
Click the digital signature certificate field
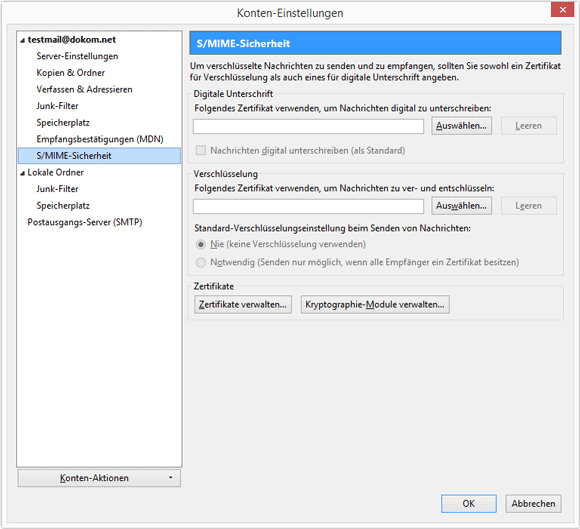click(308, 126)
